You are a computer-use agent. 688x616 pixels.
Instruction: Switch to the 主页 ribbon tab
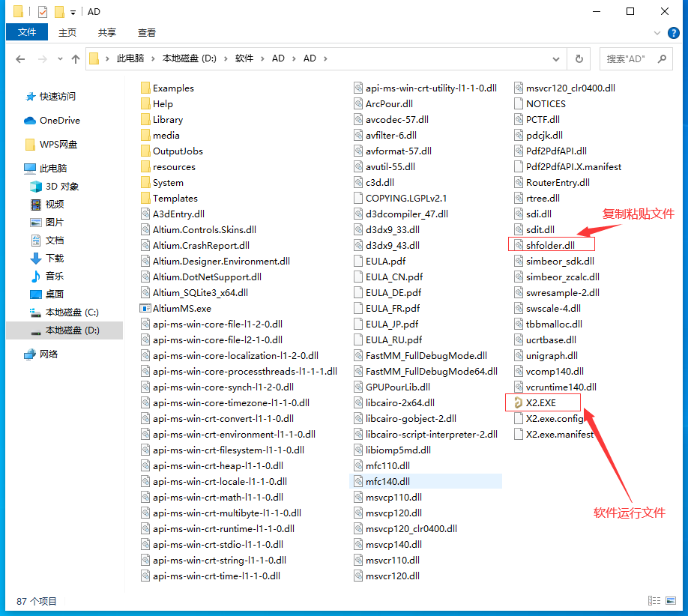pos(67,32)
